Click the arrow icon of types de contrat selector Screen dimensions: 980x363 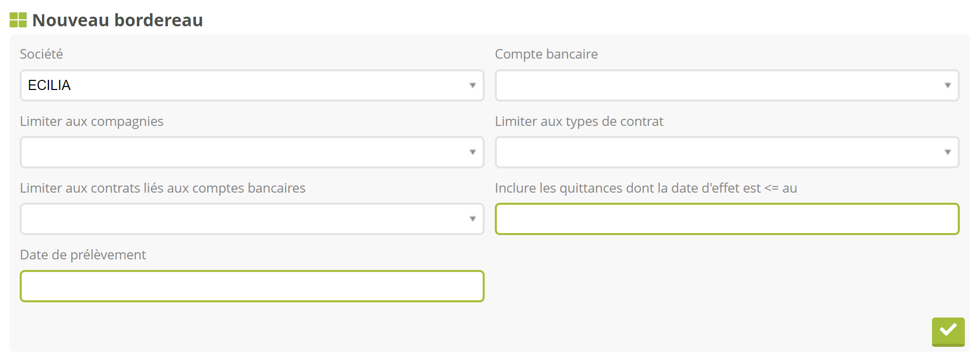point(948,152)
